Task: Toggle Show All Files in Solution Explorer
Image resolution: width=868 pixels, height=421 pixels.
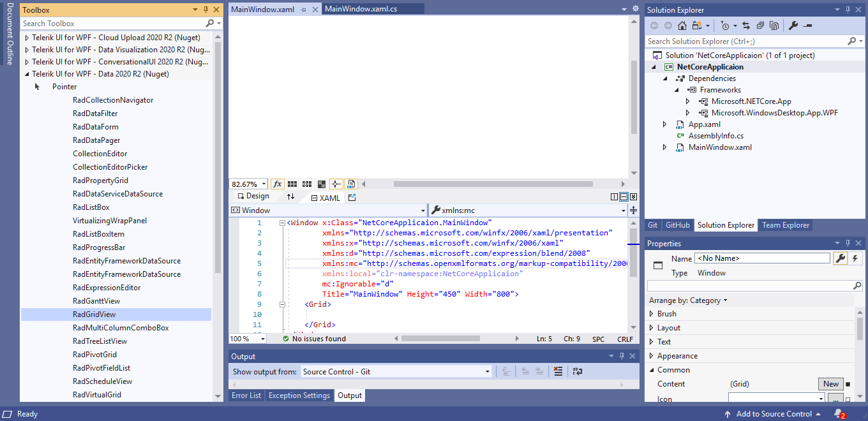Action: click(x=774, y=26)
